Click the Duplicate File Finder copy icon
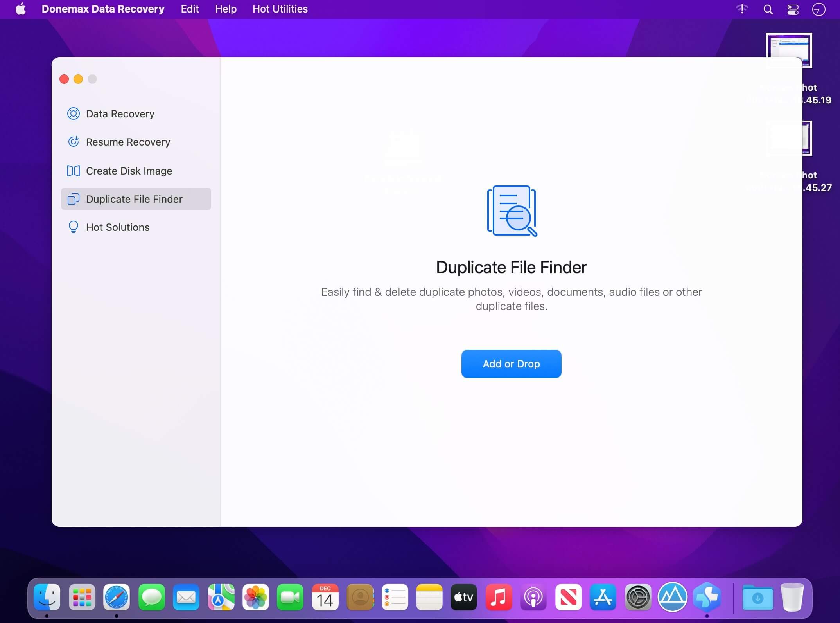This screenshot has height=623, width=840. 74,199
